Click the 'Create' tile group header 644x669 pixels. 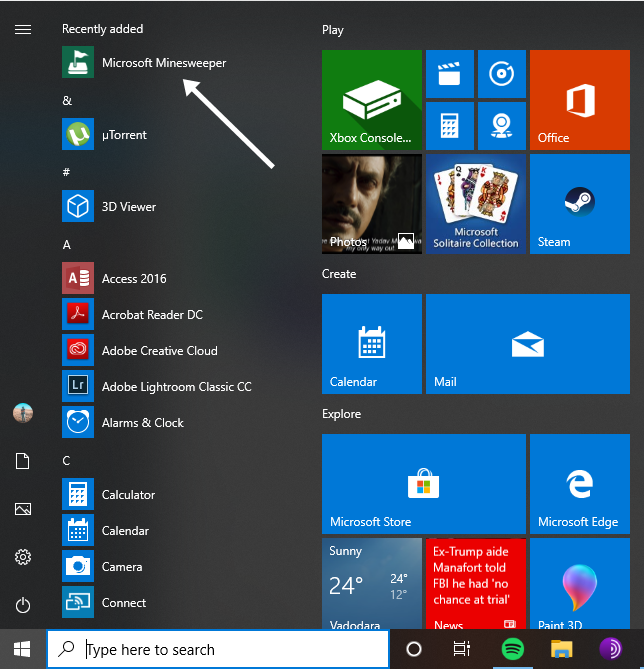click(x=339, y=274)
